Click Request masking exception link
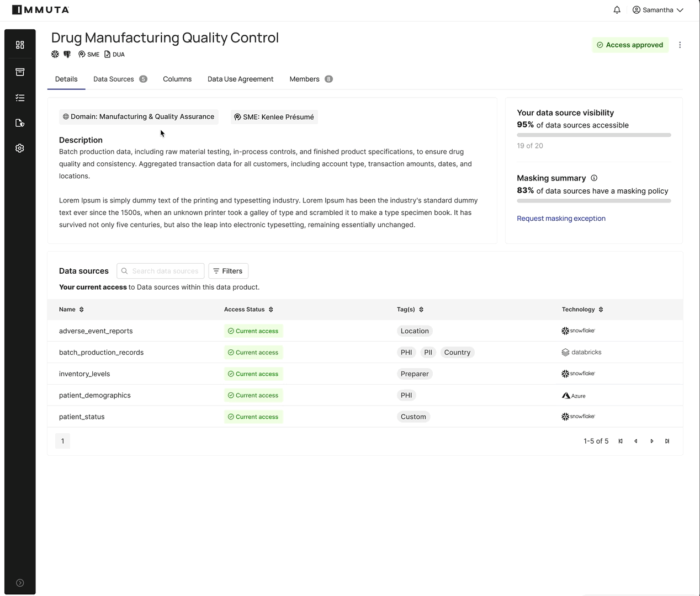700x596 pixels. pyautogui.click(x=561, y=219)
